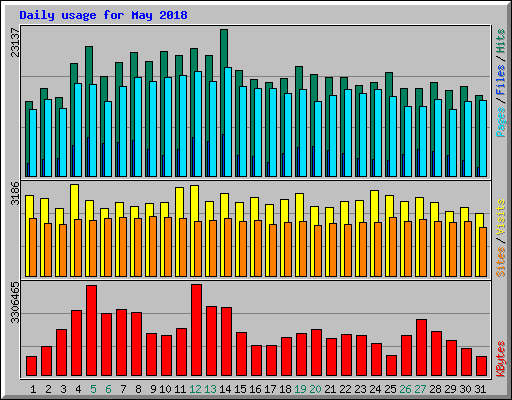Select green weekend day label 6
Screen dimensions: 512x400
coord(108,389)
